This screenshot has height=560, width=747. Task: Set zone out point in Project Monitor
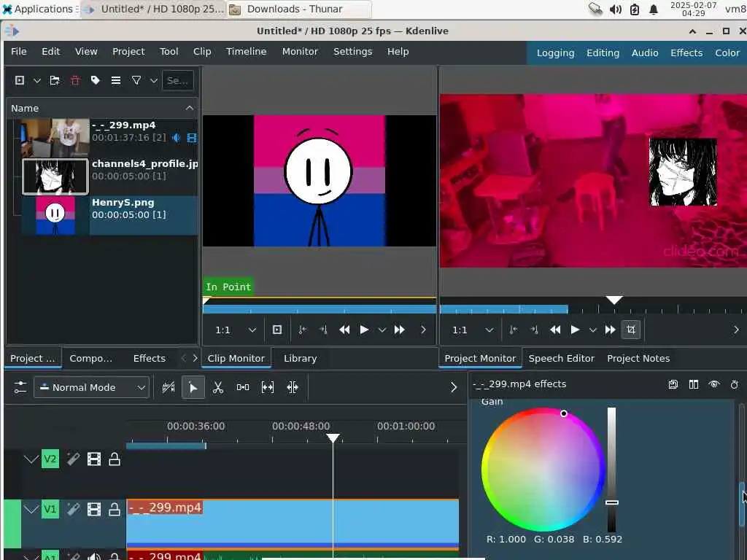[534, 330]
